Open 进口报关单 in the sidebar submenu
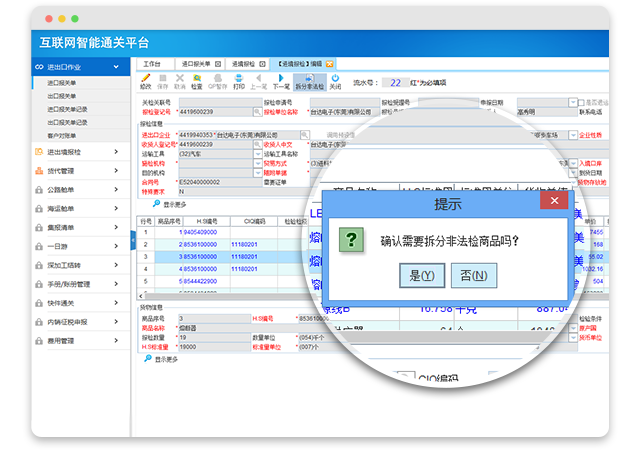 [61, 83]
